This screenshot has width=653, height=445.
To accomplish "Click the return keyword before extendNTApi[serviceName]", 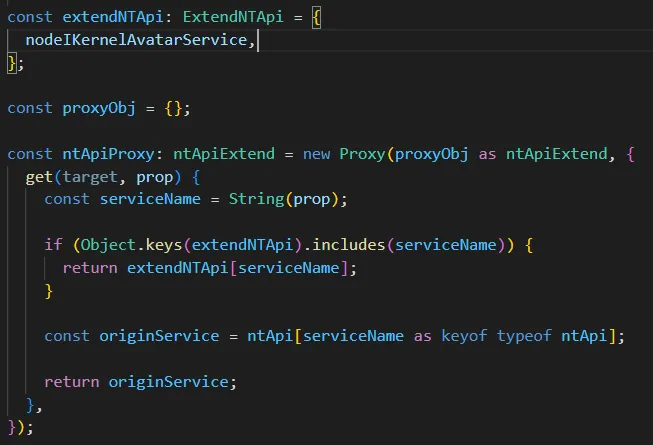I will click(89, 267).
